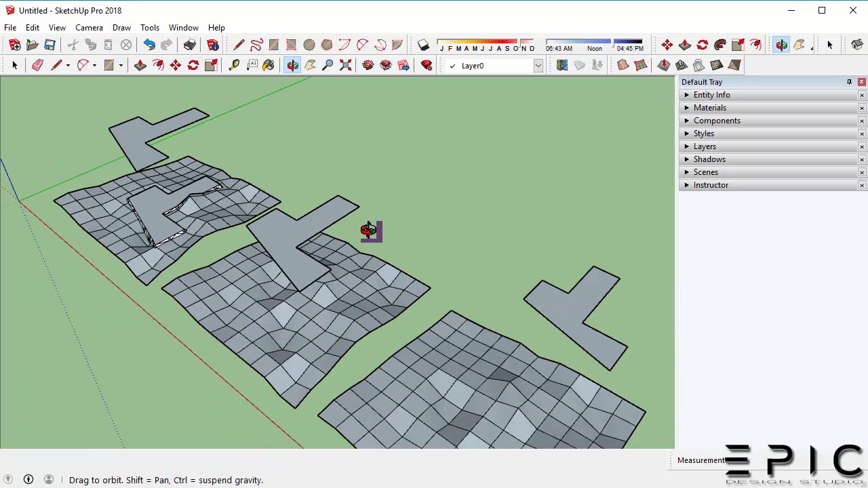
Task: Close the Materials panel
Action: coord(862,108)
